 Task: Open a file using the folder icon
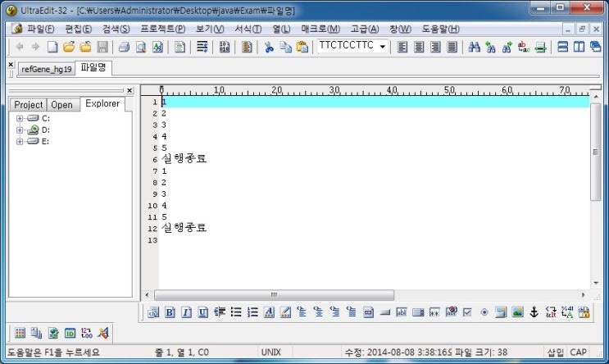(69, 47)
